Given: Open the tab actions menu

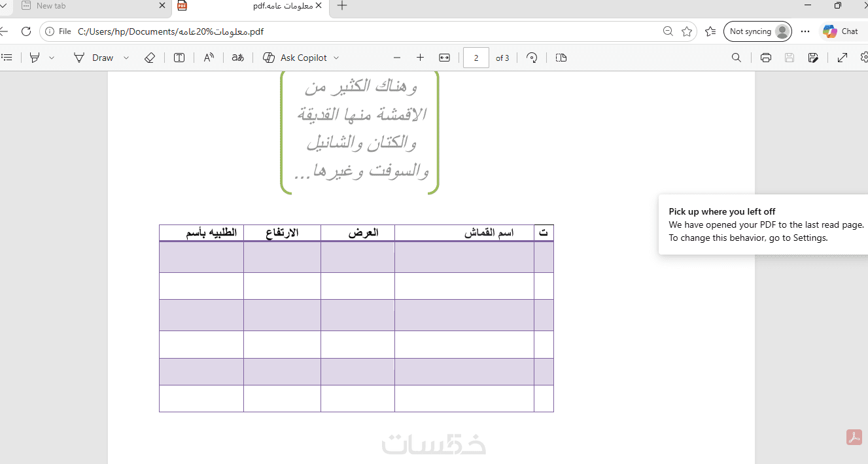Looking at the screenshot, I should coord(3,6).
